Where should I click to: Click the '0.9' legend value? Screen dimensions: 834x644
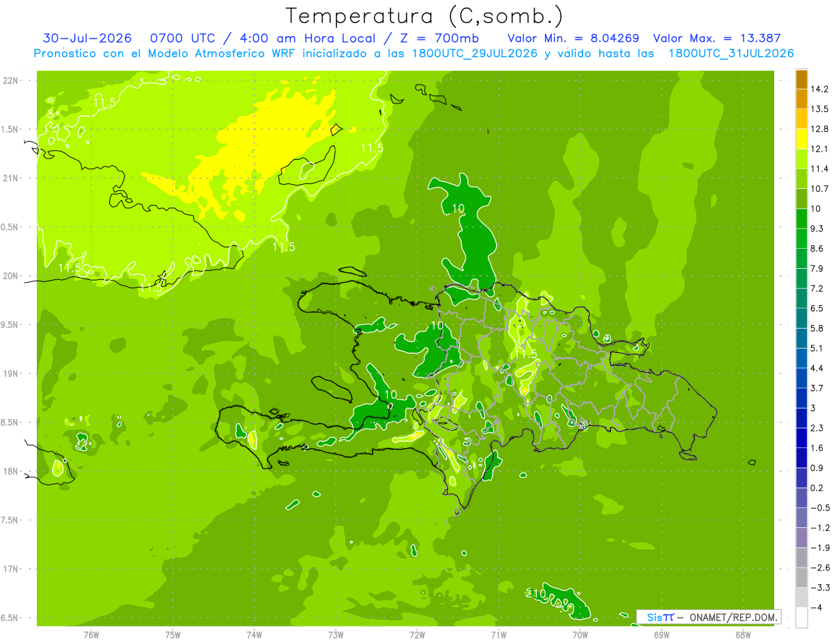coord(817,468)
